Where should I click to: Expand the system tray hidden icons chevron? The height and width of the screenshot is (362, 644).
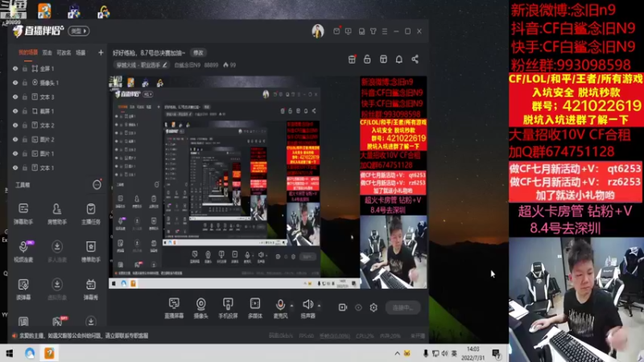(x=397, y=353)
